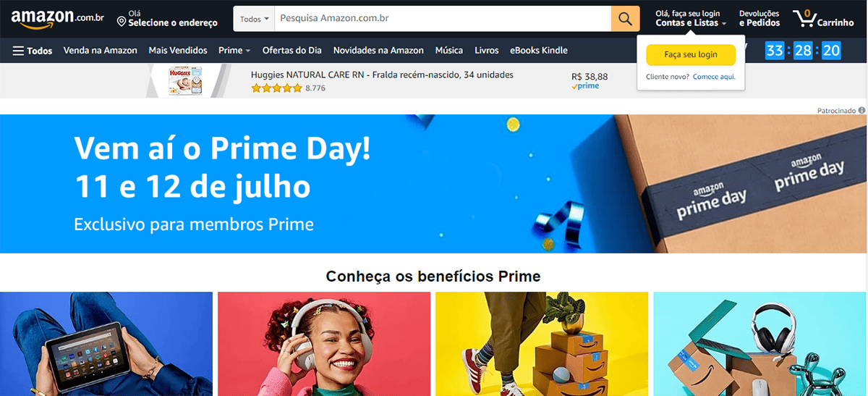Image resolution: width=868 pixels, height=396 pixels.
Task: Open the tablet Prime benefit card
Action: 106,344
